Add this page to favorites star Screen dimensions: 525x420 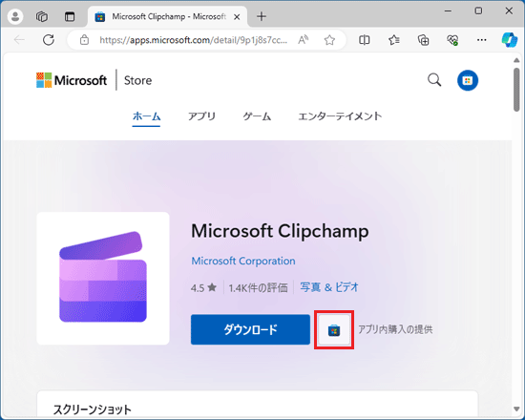[330, 40]
